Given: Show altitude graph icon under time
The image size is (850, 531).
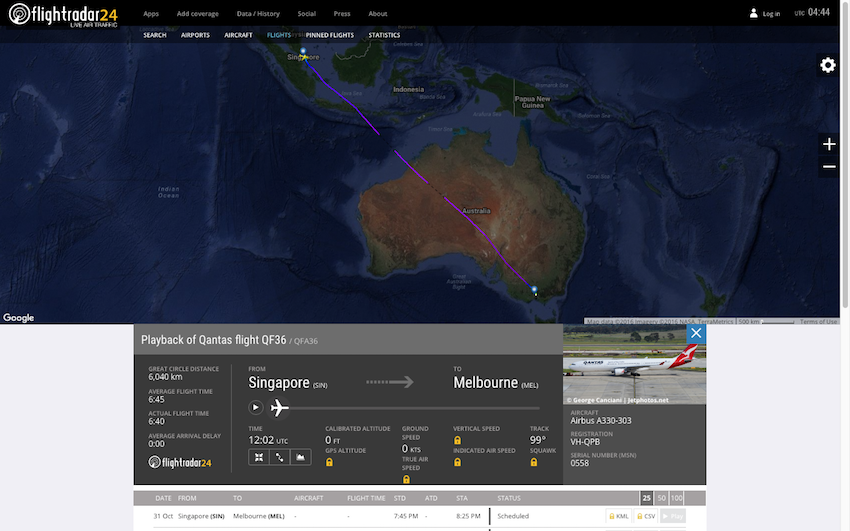Looking at the screenshot, I should point(300,457).
